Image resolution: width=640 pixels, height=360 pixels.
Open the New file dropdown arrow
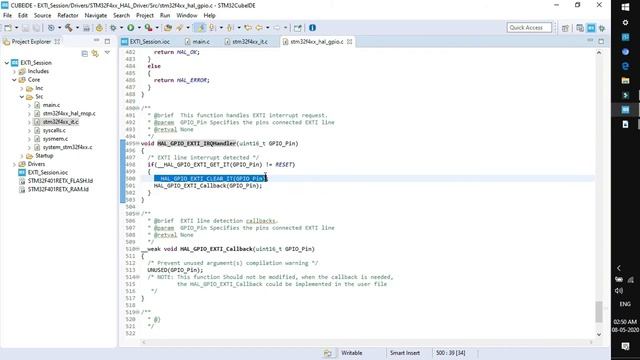tap(16, 28)
